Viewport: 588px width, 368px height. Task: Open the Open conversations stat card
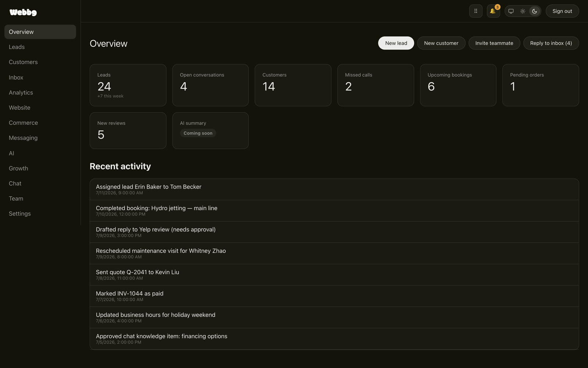[211, 85]
